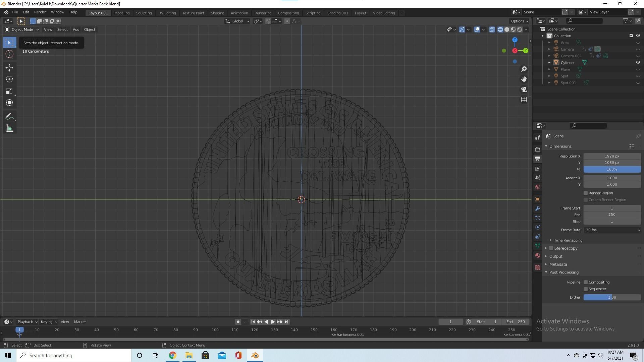Add a new workspace with plus button
This screenshot has width=644, height=362.
(x=402, y=13)
